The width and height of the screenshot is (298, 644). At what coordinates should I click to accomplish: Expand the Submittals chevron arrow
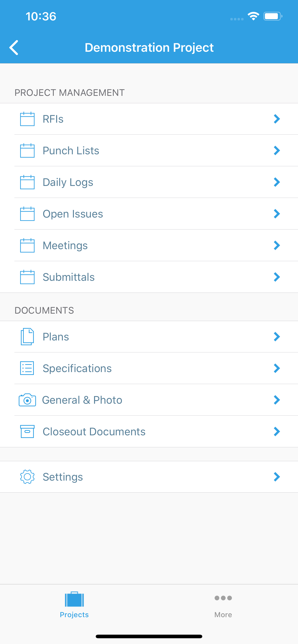[277, 277]
